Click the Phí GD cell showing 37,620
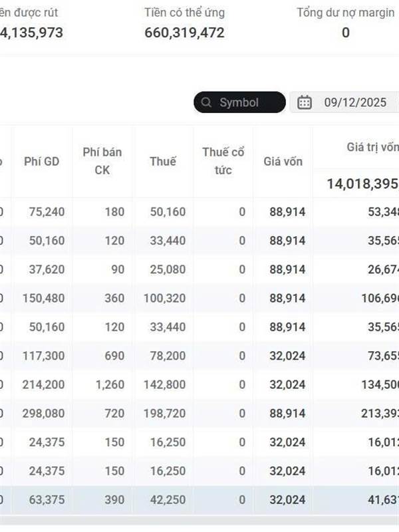Viewport: 399px width, 532px height. 47,269
